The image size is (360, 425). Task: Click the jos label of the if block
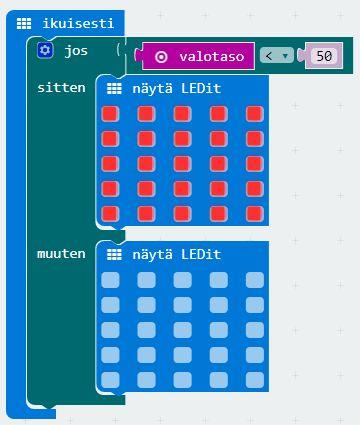76,51
